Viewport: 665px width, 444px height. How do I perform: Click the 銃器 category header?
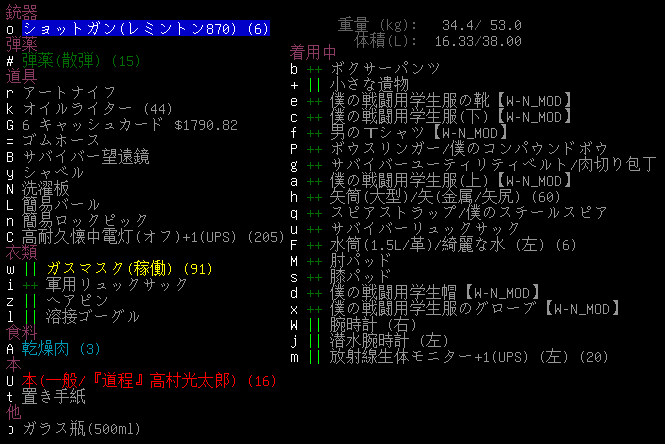click(x=21, y=13)
